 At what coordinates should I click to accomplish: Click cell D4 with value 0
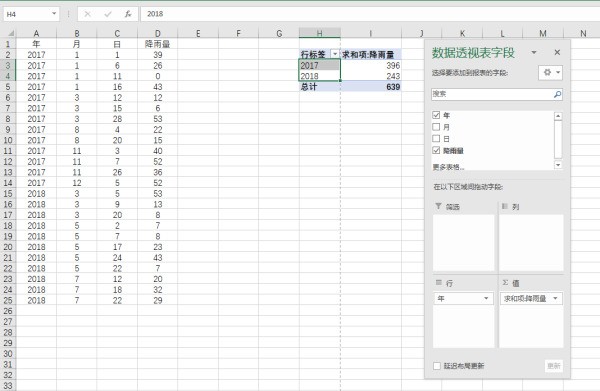[x=158, y=76]
